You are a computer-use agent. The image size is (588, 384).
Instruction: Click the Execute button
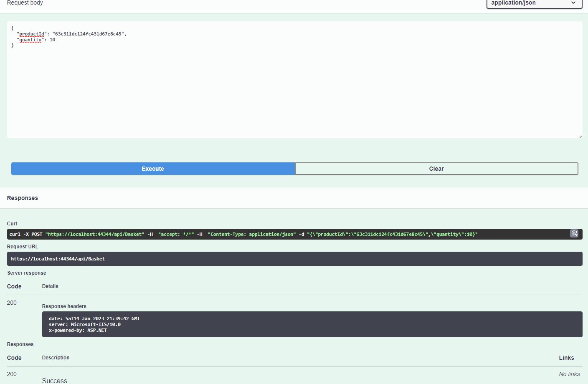[x=152, y=169]
